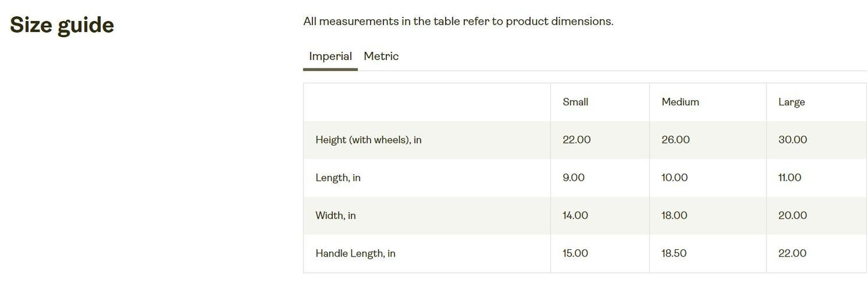Click the Large column header
This screenshot has height=304, width=868.
[x=791, y=102]
